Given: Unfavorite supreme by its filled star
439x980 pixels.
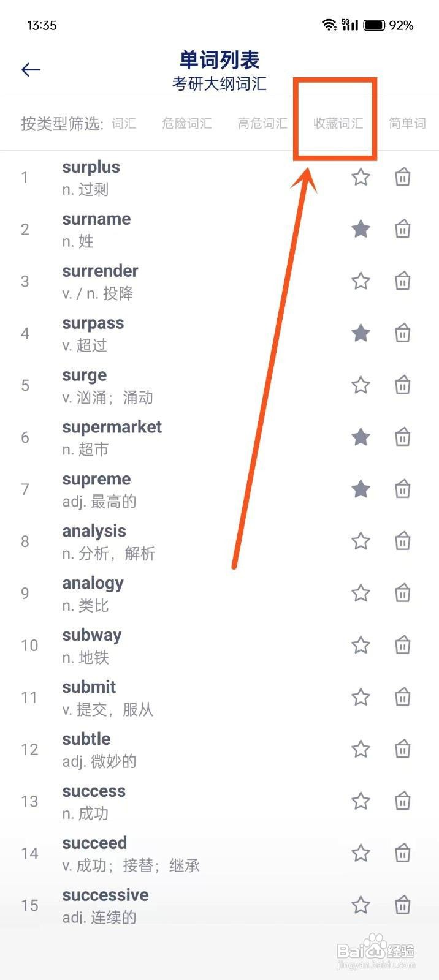Looking at the screenshot, I should [361, 489].
